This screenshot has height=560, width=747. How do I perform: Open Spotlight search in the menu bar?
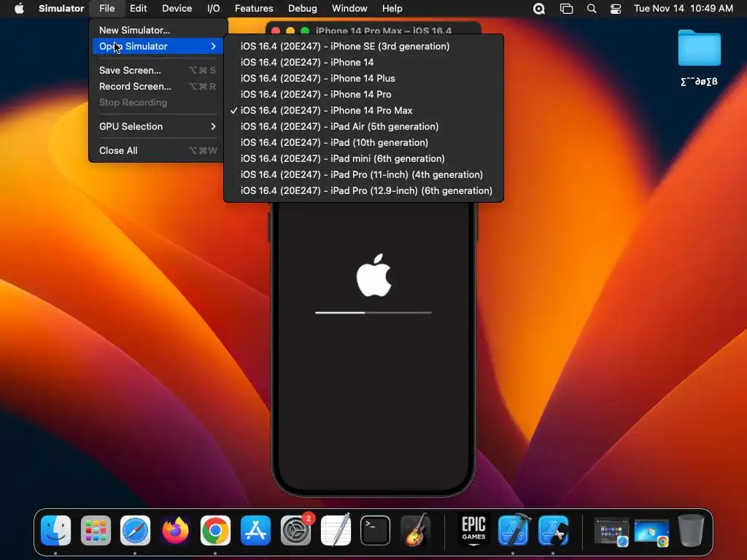click(591, 9)
